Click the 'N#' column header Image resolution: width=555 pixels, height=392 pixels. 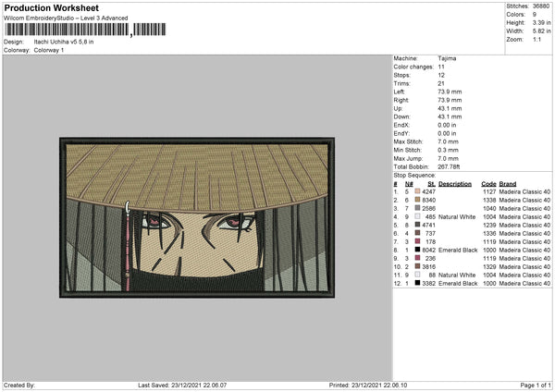[x=409, y=184]
